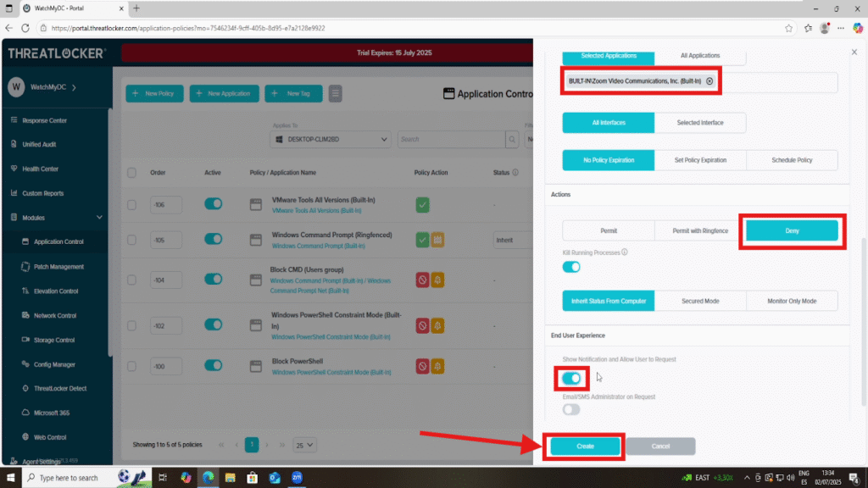Click the New Application button
Viewport: 868px width, 488px height.
(224, 93)
